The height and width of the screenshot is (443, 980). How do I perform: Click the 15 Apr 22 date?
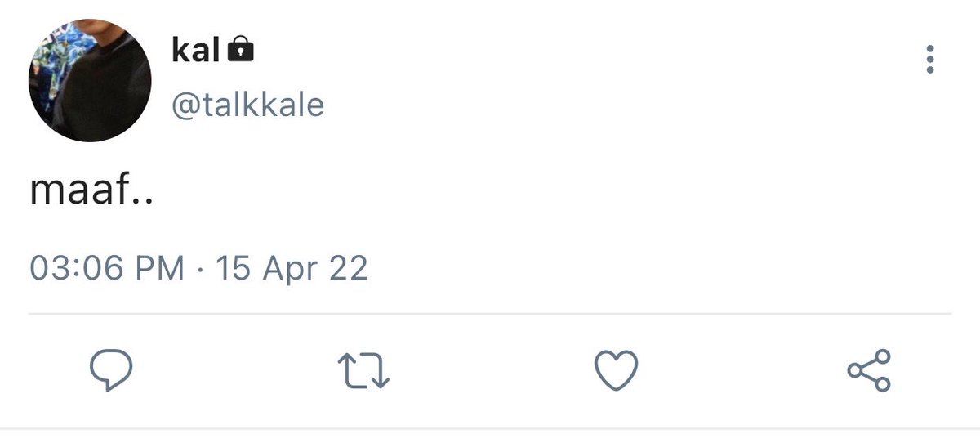pos(291,268)
